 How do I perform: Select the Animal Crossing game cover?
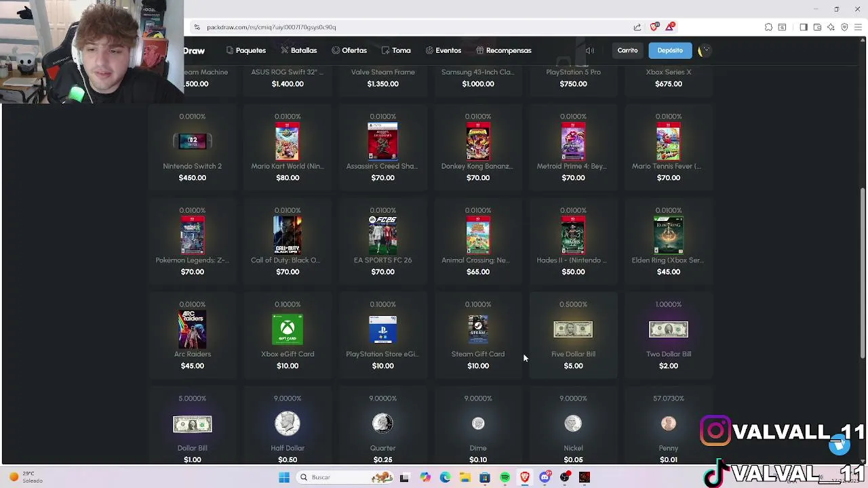478,235
